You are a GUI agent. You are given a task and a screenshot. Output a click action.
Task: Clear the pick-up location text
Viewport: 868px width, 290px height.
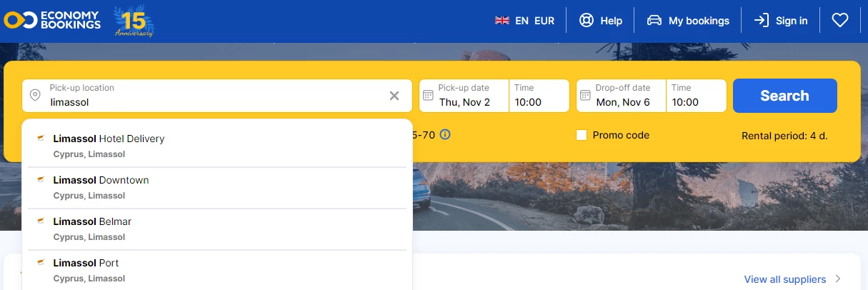pos(394,96)
